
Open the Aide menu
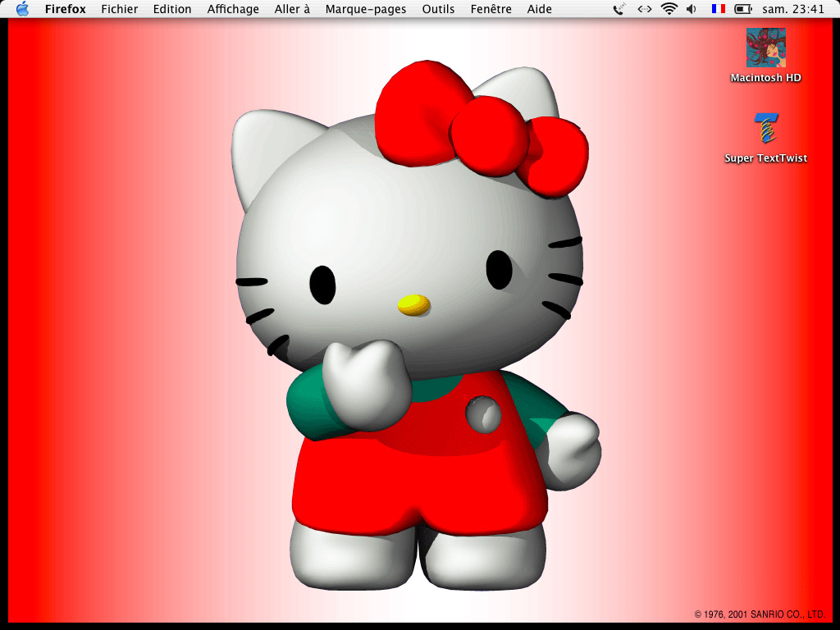[x=540, y=9]
